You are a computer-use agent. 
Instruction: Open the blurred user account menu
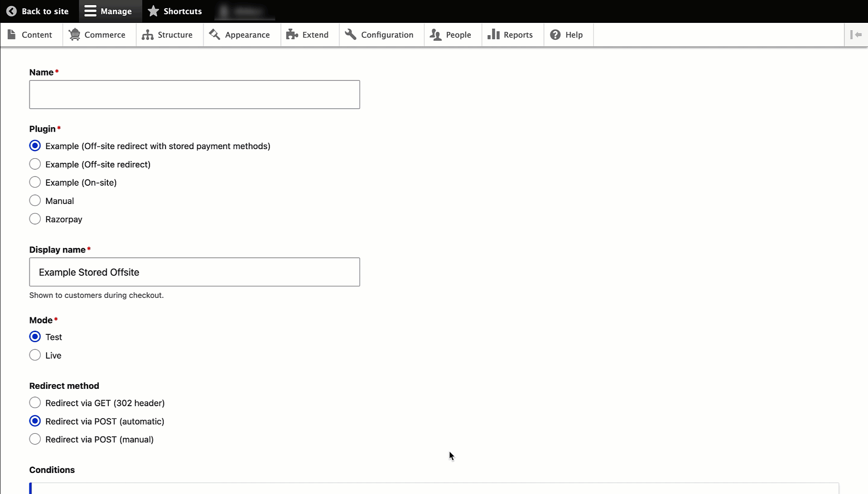(245, 11)
